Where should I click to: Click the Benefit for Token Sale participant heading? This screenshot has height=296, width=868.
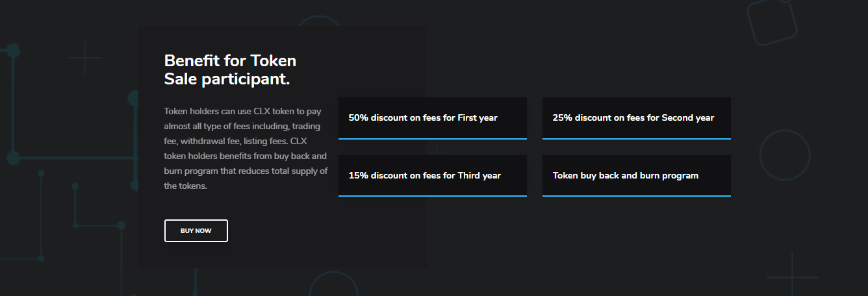click(x=230, y=70)
